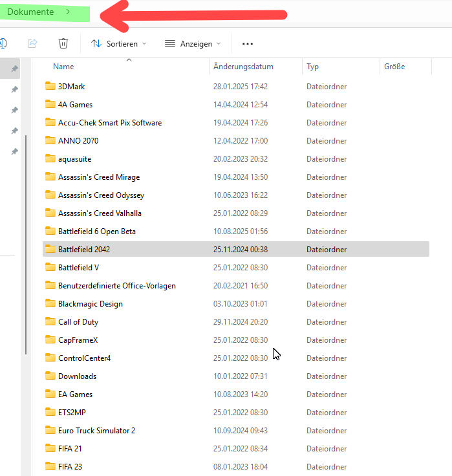Select Battlefield 6 Open Beta folder icon
Screen dimensions: 452x476
click(x=50, y=231)
